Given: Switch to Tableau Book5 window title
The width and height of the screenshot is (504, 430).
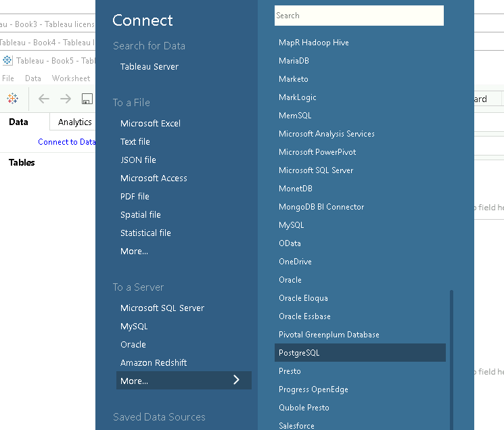Looking at the screenshot, I should 55,61.
